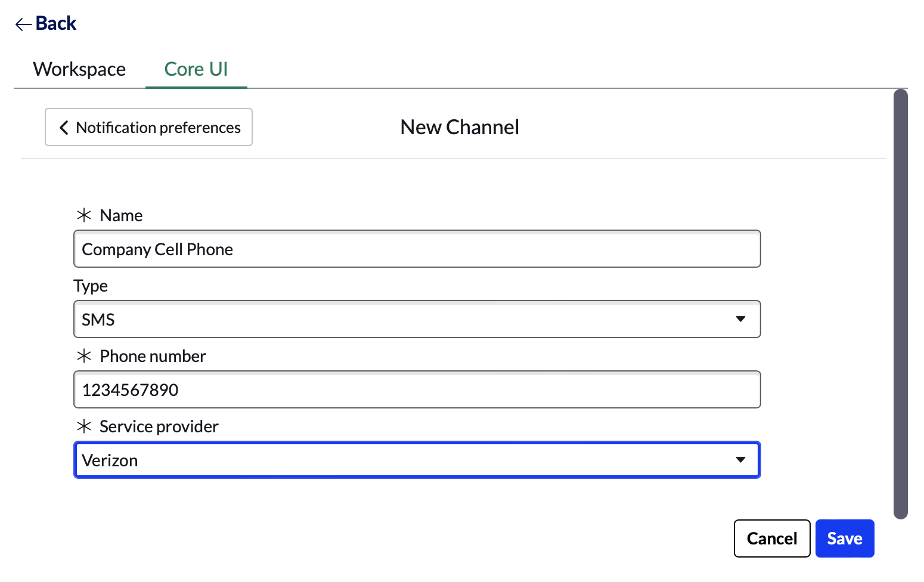924x582 pixels.
Task: Switch to the Core UI tab
Action: click(x=196, y=69)
